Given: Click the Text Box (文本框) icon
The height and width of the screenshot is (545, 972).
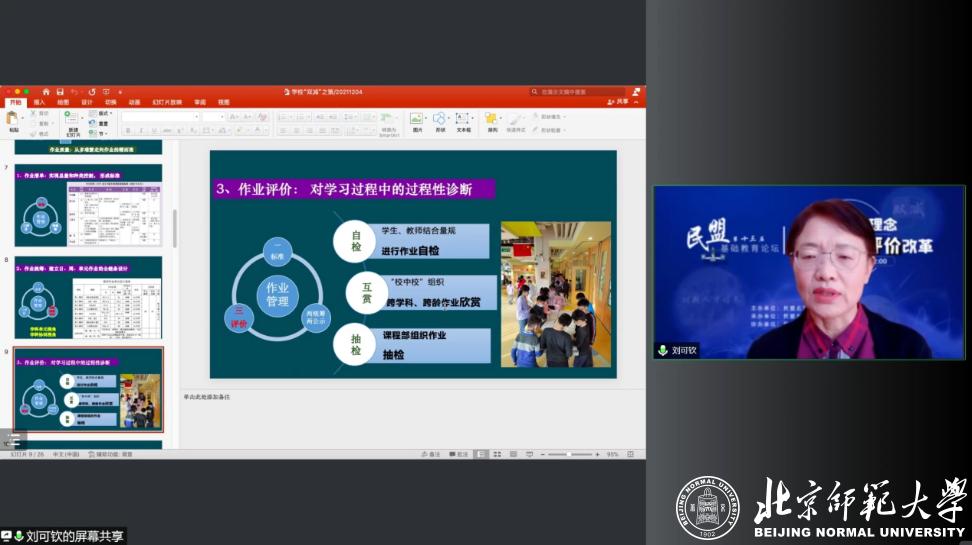Looking at the screenshot, I should click(x=463, y=119).
